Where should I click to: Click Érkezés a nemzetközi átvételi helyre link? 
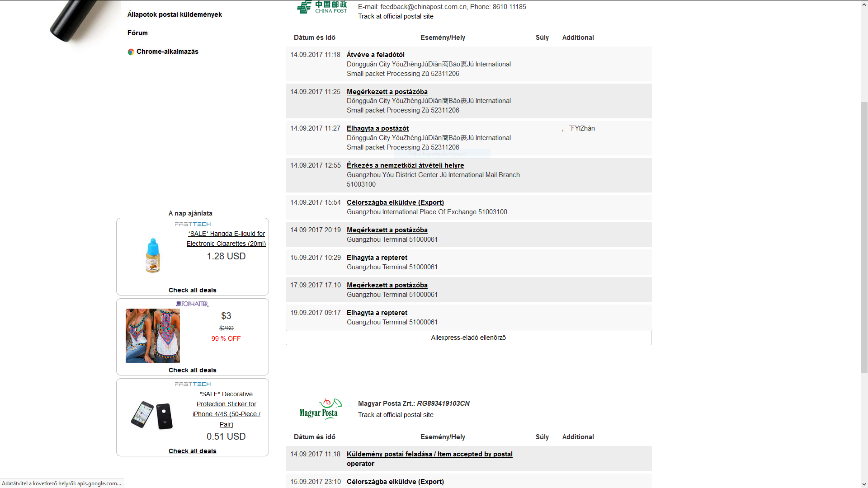click(405, 165)
